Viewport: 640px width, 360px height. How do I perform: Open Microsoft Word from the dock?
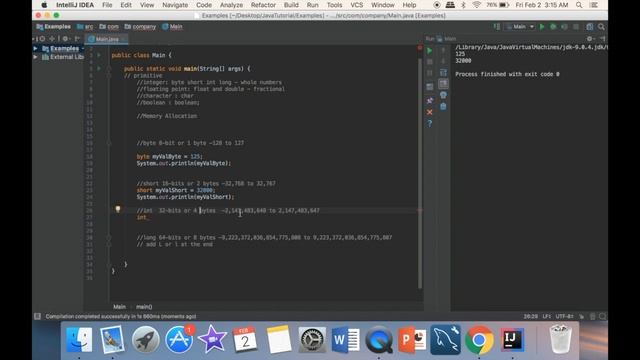(345, 339)
